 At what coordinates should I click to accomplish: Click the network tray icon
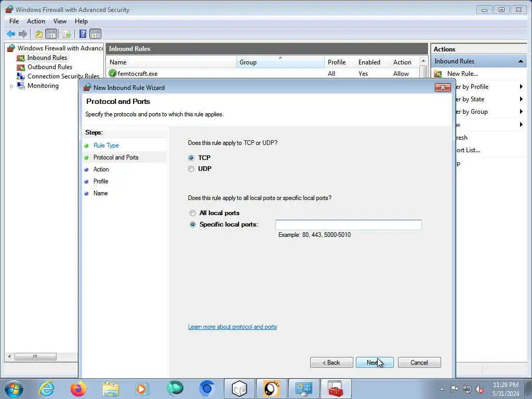[x=467, y=389]
